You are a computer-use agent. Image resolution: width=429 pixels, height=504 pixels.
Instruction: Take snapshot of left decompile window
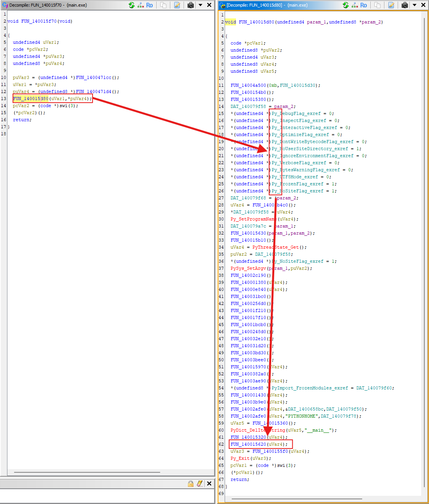click(x=191, y=5)
